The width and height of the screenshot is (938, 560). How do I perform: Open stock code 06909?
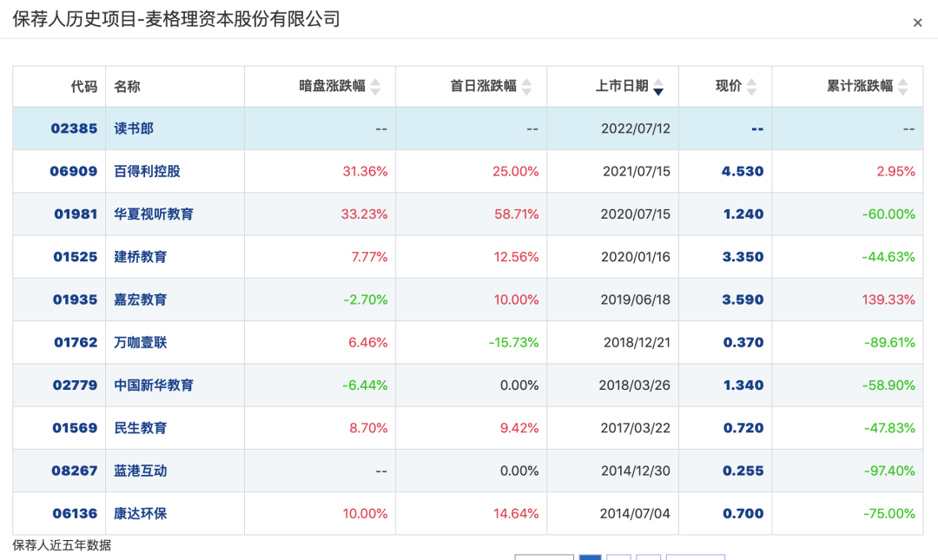coord(74,171)
